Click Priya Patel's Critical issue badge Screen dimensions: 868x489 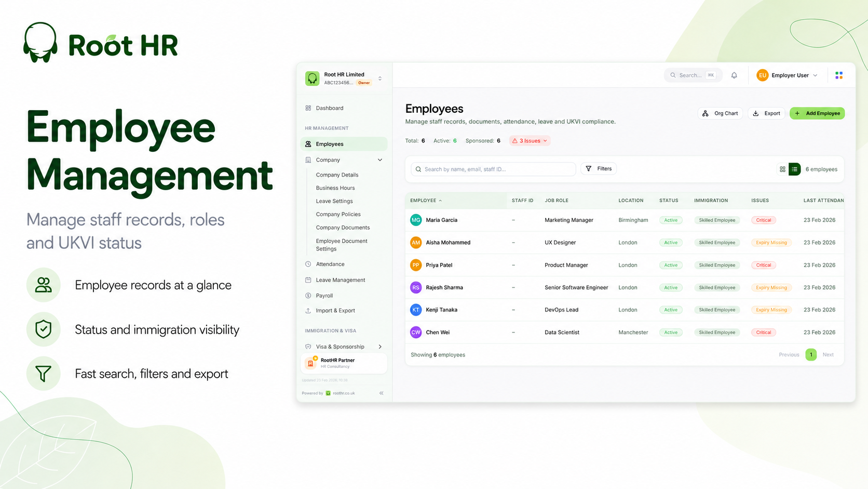tap(763, 265)
